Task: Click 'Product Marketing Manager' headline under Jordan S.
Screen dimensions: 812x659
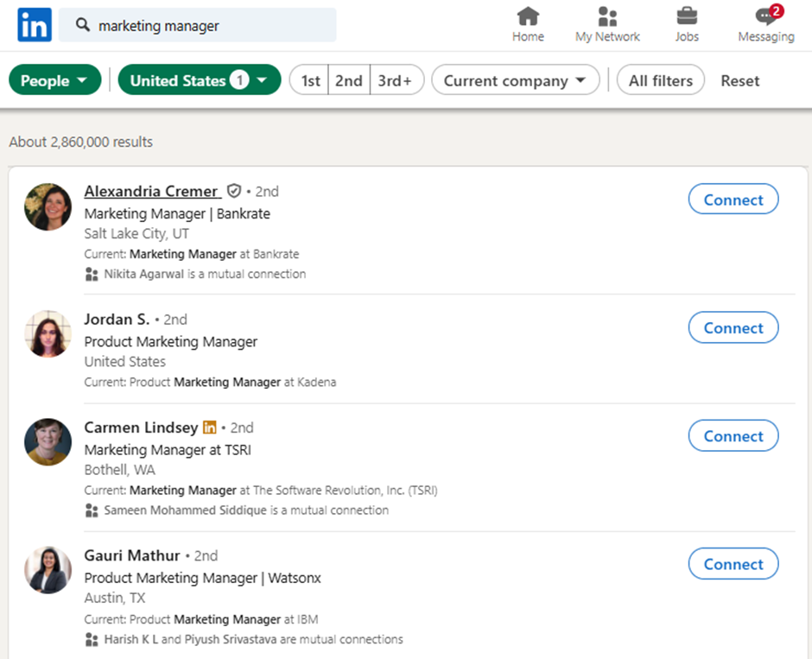Action: tap(171, 342)
